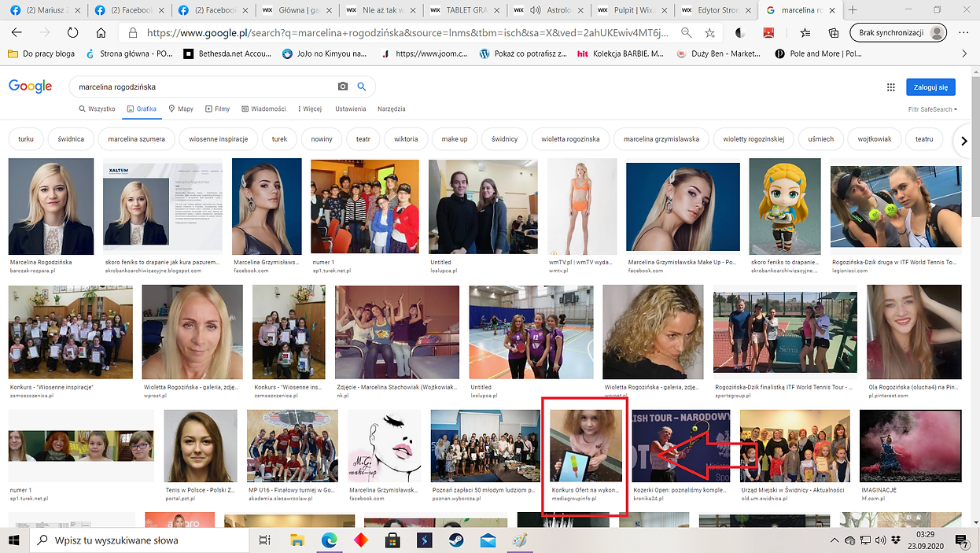Show hidden system tray icons
The image size is (980, 553).
(x=836, y=540)
